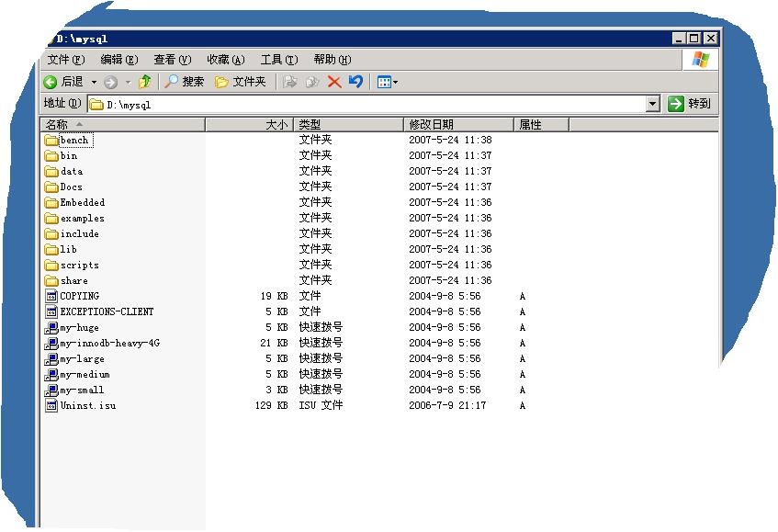Select the share folder icon
This screenshot has width=778, height=532.
(51, 281)
